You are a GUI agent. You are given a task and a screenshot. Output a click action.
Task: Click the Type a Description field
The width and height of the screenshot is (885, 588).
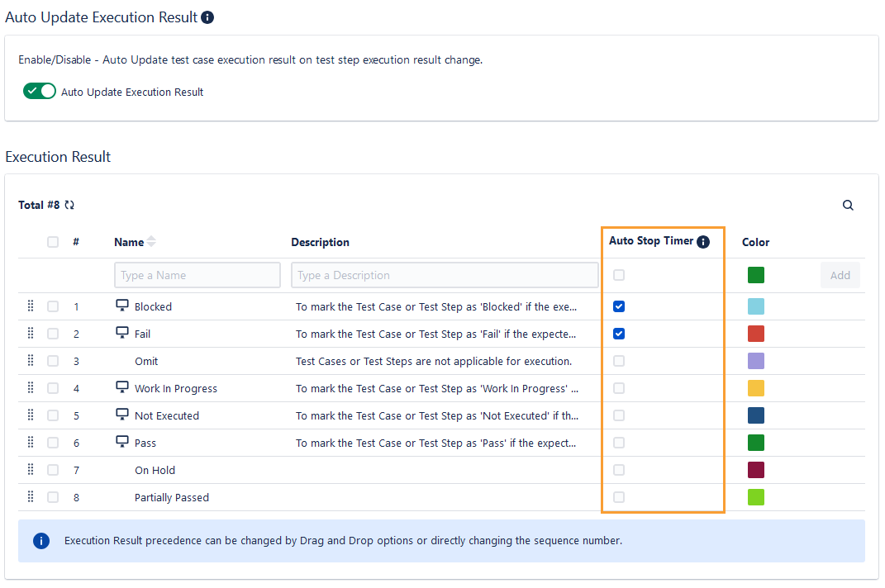(445, 274)
